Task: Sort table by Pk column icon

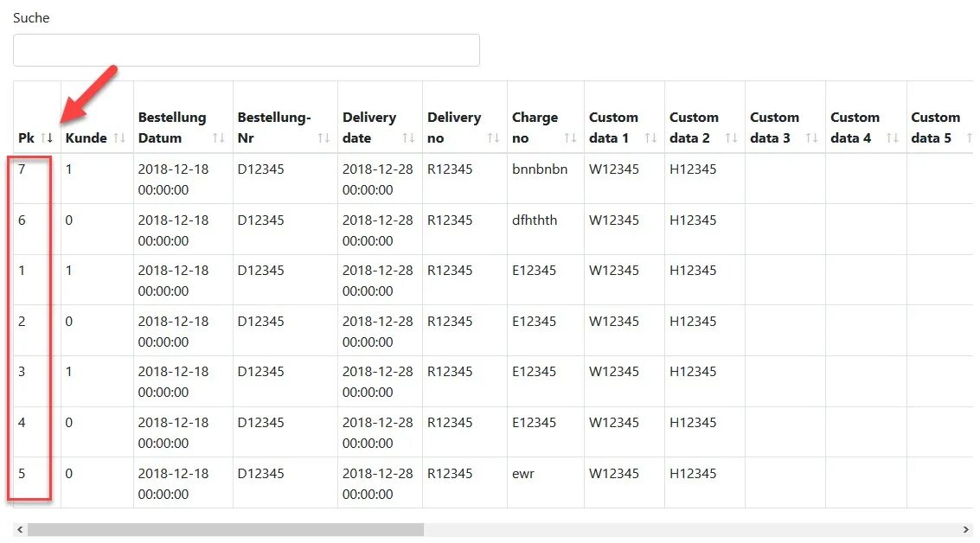Action: 47,138
